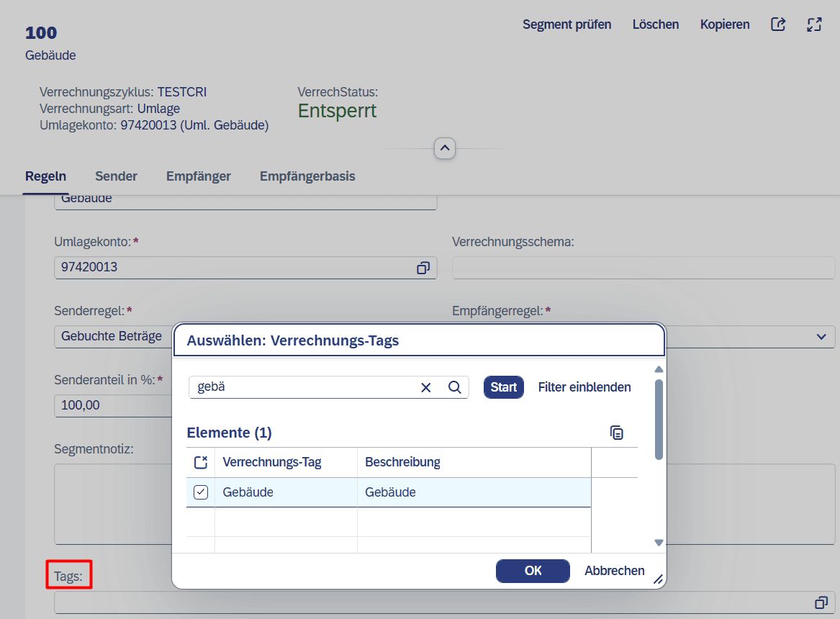
Task: Click Umlagekonto 97420013 (Uml. Gebäude) header text
Action: (x=154, y=125)
